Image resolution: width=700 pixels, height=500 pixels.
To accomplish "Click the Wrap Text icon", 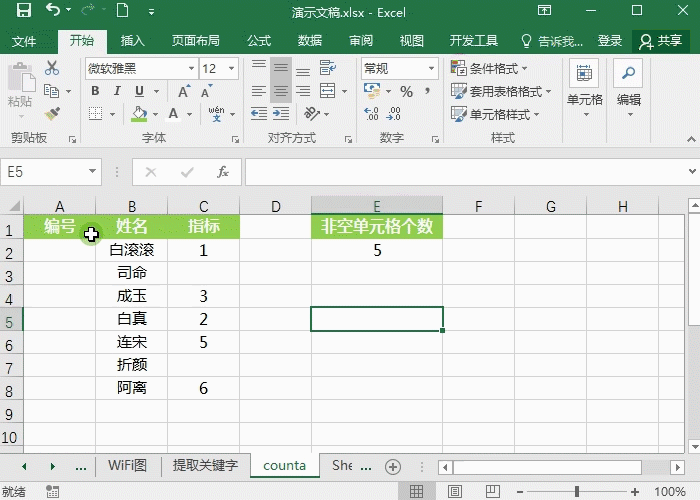I will point(328,68).
